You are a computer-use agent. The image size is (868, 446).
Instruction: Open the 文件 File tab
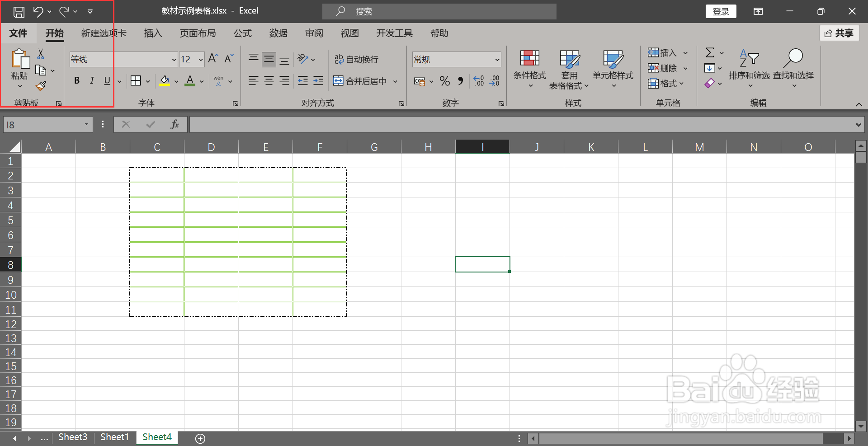18,33
